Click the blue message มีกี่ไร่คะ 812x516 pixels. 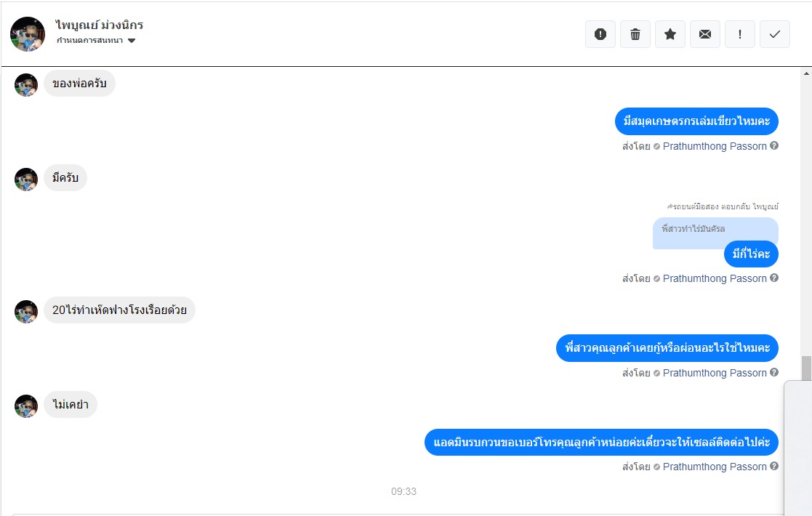point(751,254)
